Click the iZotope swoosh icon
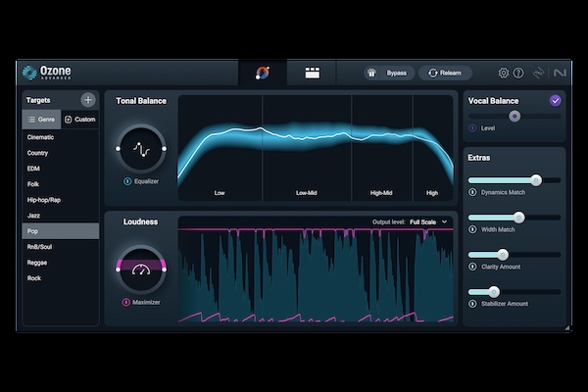588x392 pixels. (x=538, y=73)
